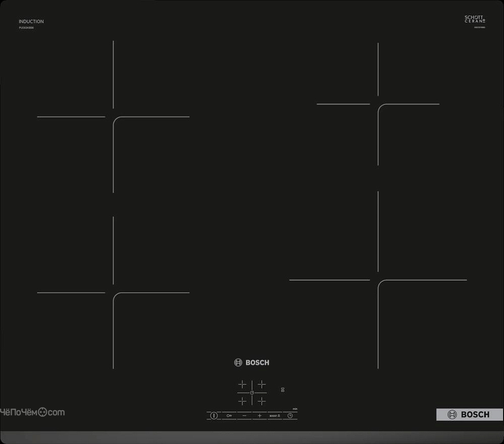Select the rear-right zone cross symbol
The height and width of the screenshot is (444, 504).
click(262, 384)
